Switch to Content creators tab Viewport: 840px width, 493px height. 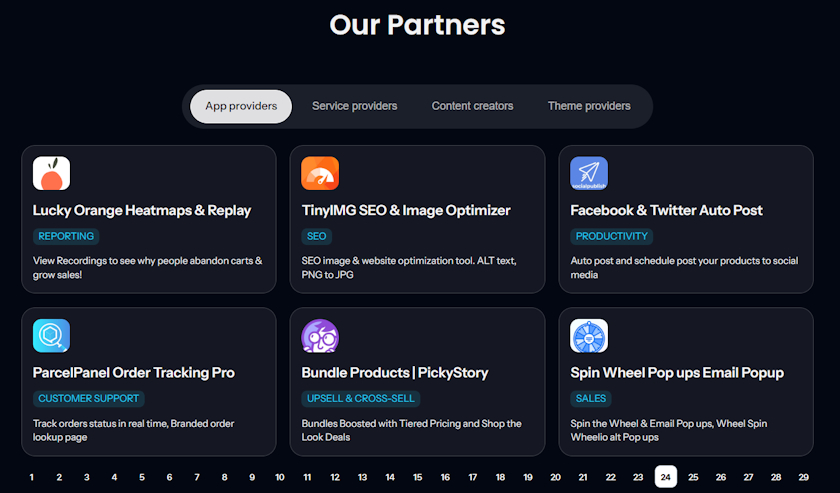pyautogui.click(x=472, y=106)
